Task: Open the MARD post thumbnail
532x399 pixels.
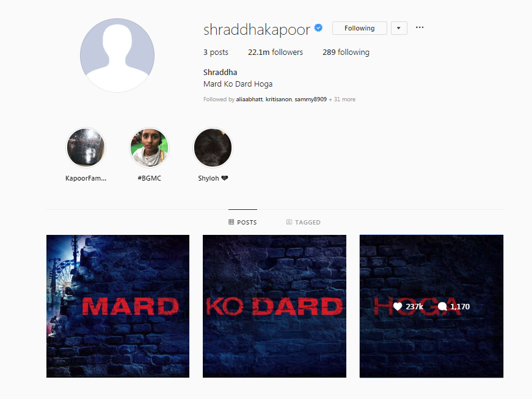Action: coord(118,306)
